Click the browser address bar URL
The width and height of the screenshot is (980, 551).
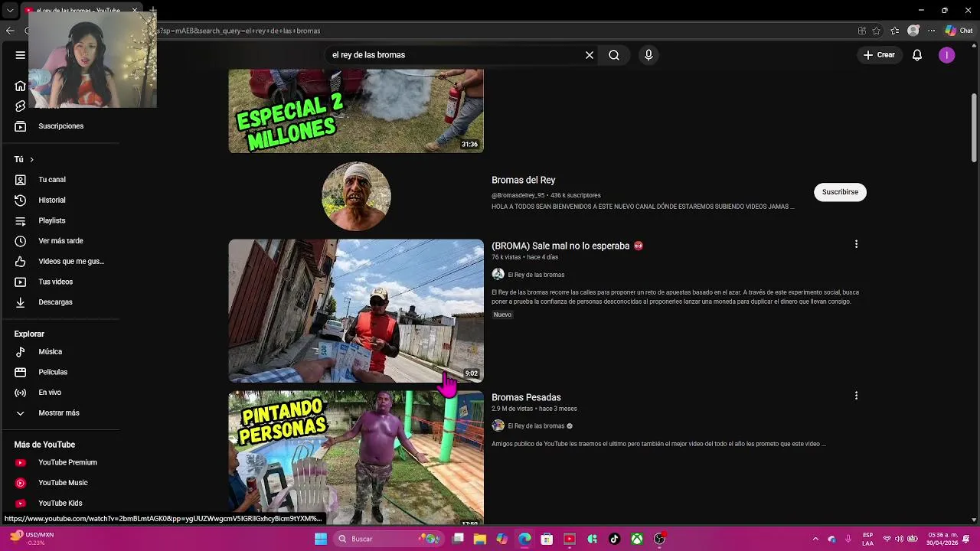point(239,31)
